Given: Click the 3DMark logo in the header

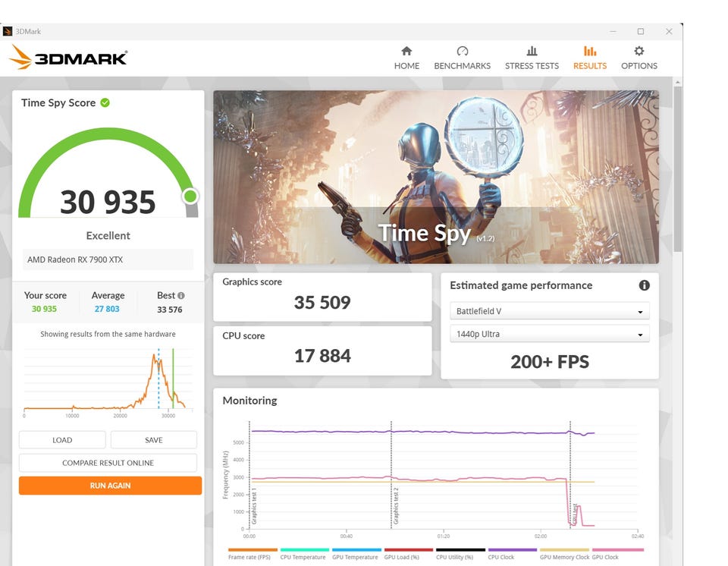Looking at the screenshot, I should coord(68,57).
